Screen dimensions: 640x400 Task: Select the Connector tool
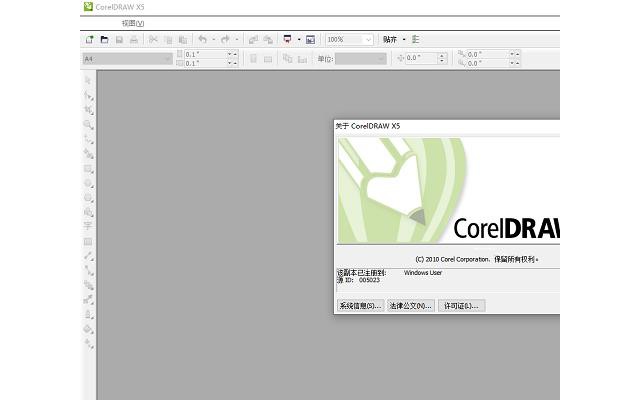[89, 270]
